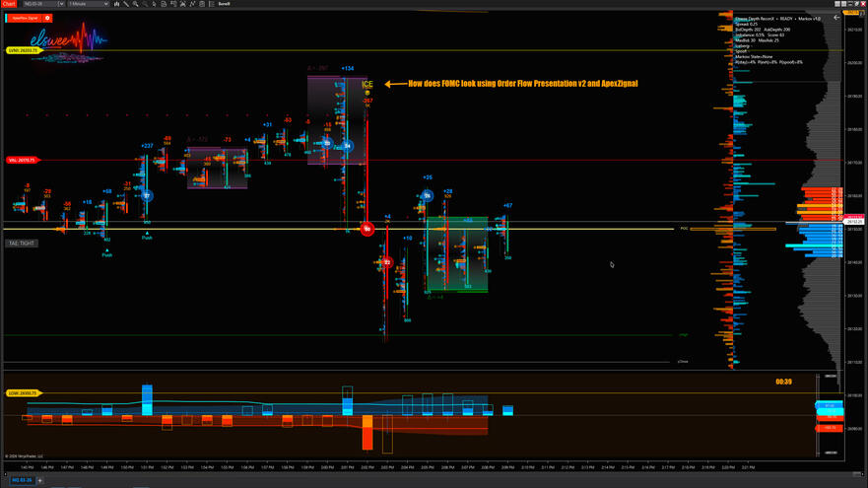Collapse the right panel with the arrow
This screenshot has width=868, height=488.
click(836, 17)
